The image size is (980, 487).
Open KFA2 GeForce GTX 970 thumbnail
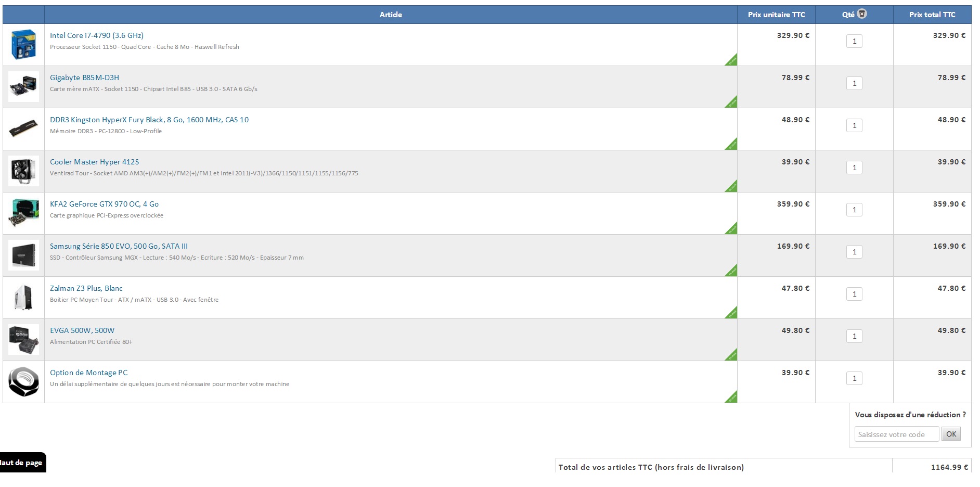point(23,213)
